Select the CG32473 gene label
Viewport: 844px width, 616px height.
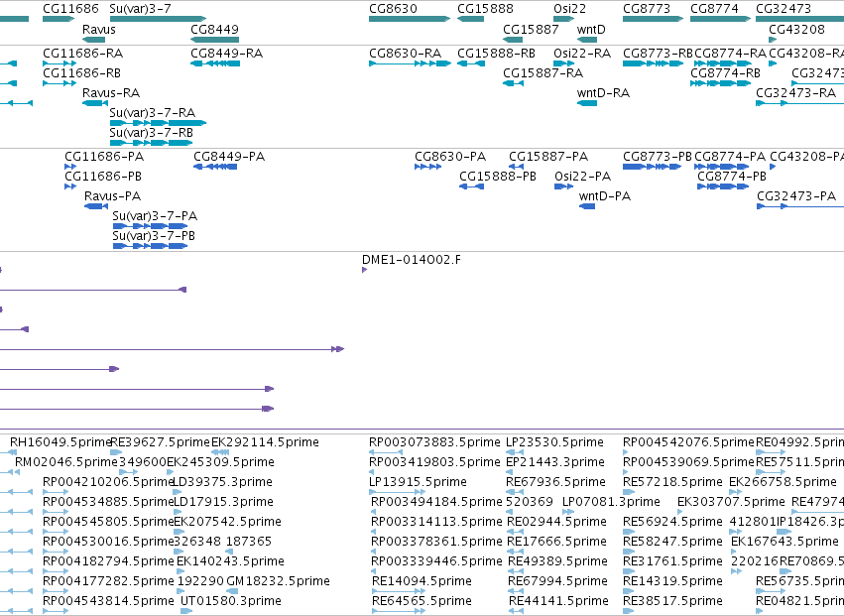[784, 9]
